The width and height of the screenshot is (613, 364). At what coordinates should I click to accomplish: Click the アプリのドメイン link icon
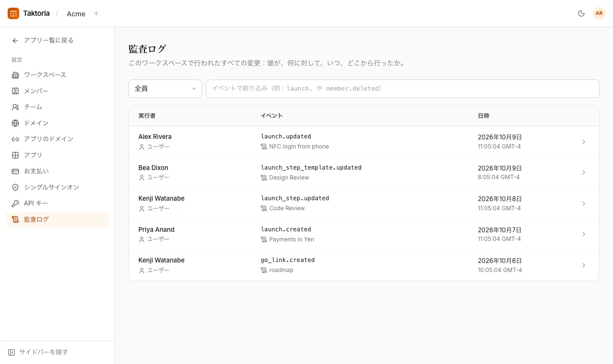pos(15,139)
